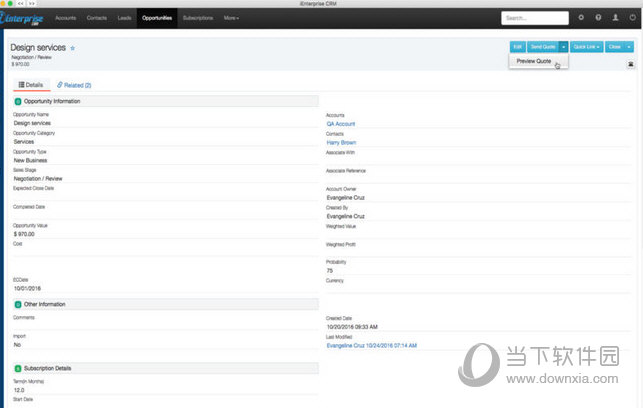Click the Edit button
Viewport: 643px width, 408px height.
pyautogui.click(x=518, y=47)
